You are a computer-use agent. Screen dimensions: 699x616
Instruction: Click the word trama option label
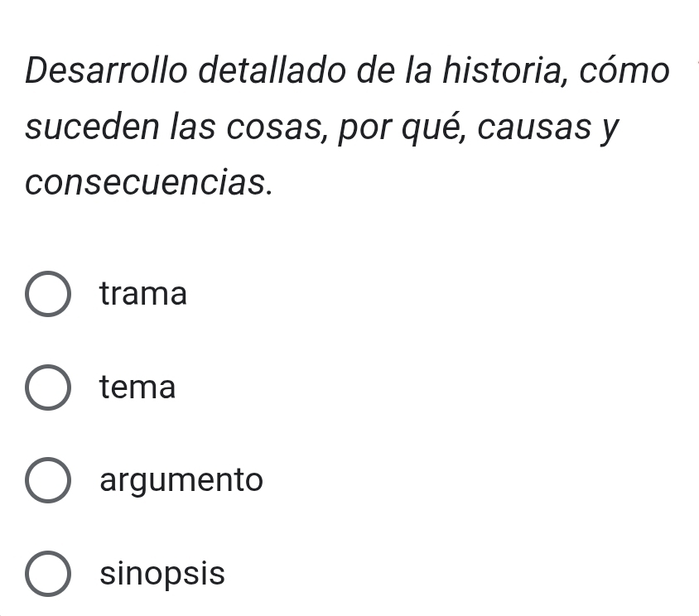click(143, 294)
